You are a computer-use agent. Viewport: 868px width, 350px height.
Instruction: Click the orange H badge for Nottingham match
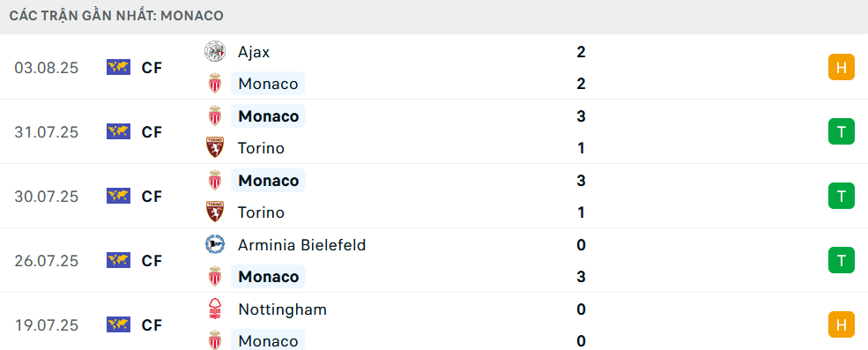point(842,324)
